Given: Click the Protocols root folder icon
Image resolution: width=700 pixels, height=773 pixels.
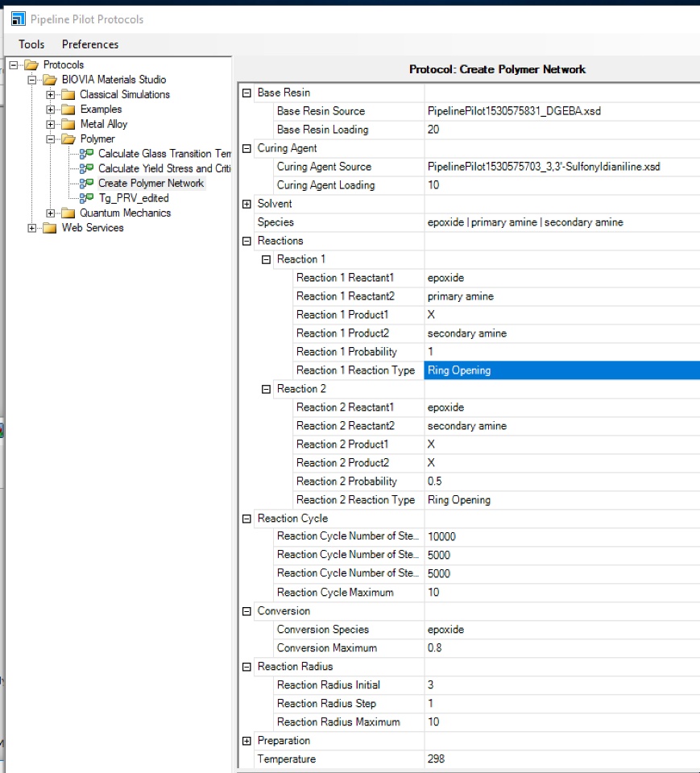Looking at the screenshot, I should point(31,65).
